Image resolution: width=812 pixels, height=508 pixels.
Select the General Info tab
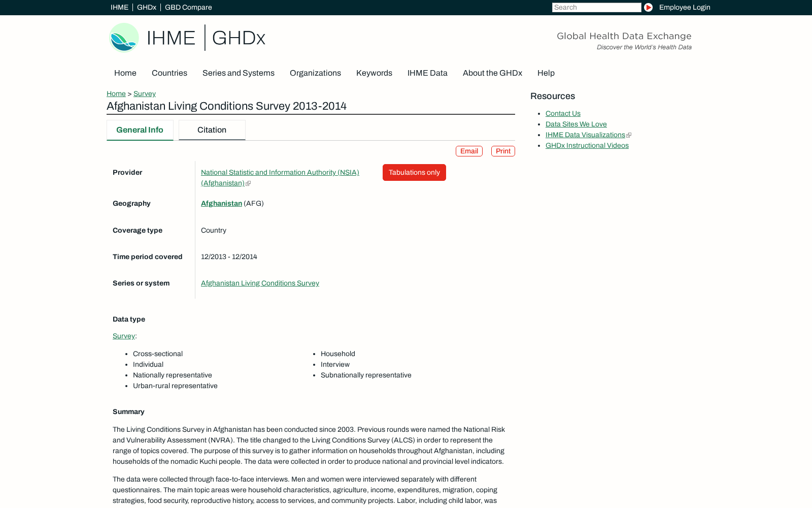click(x=140, y=130)
